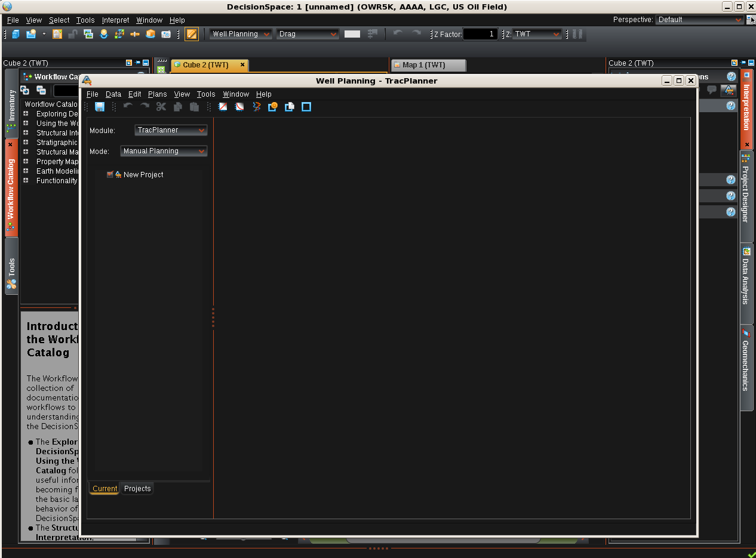Image resolution: width=756 pixels, height=558 pixels.
Task: Click the greyed unlocked padlock icon
Action: click(x=73, y=34)
